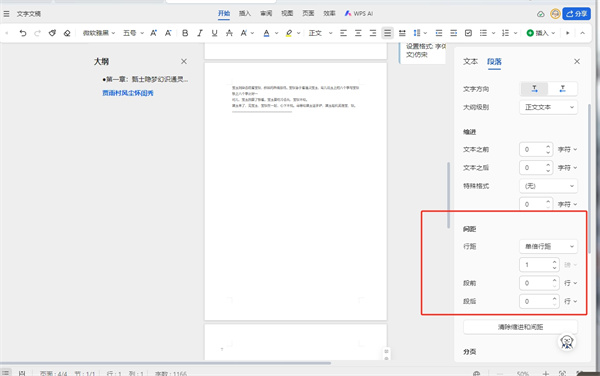Increase font size with the larger A icon

pos(153,33)
